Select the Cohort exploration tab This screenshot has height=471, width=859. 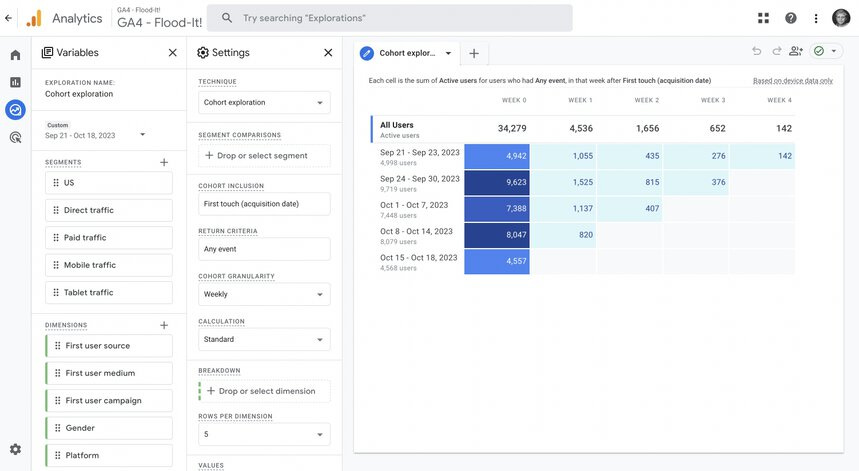[x=406, y=53]
